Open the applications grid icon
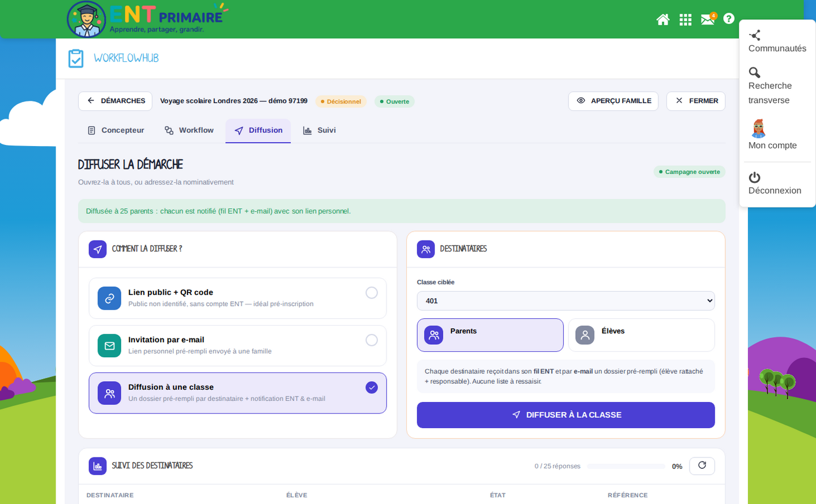 coord(686,20)
